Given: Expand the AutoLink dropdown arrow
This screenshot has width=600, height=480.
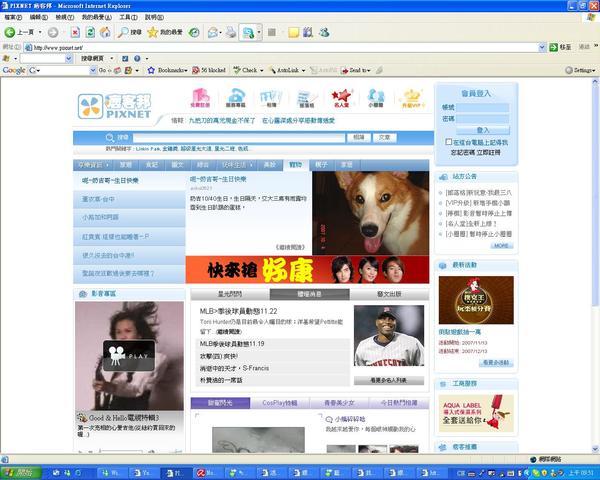Looking at the screenshot, I should point(303,70).
